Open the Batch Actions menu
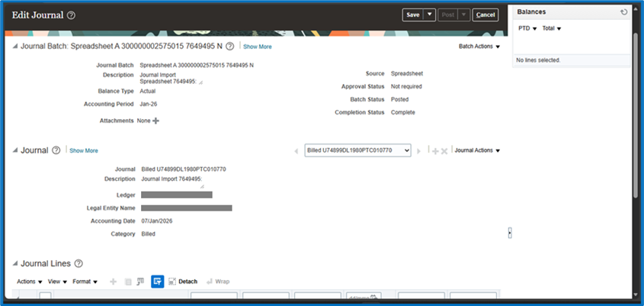Viewport: 644px width, 306px height. [x=479, y=47]
